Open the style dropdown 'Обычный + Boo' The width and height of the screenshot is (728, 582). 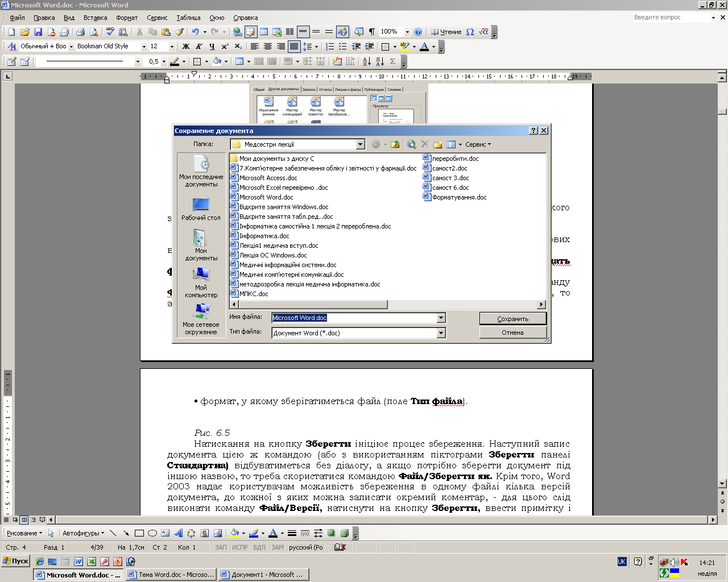[71, 47]
